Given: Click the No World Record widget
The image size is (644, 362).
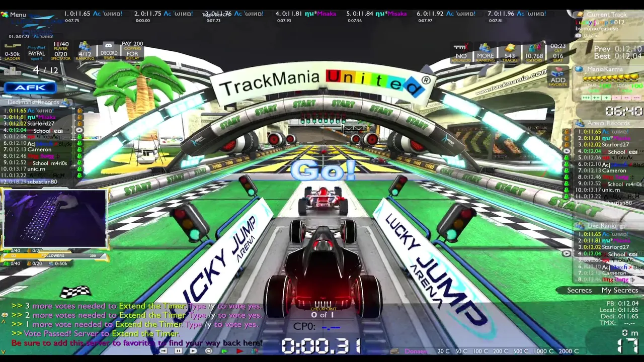Looking at the screenshot, I should tap(461, 53).
